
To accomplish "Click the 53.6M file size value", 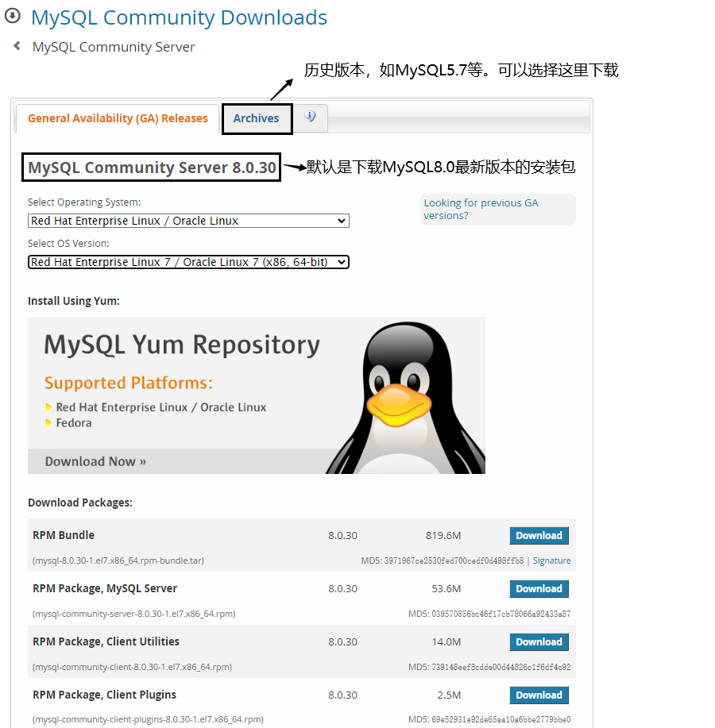I will [x=446, y=589].
